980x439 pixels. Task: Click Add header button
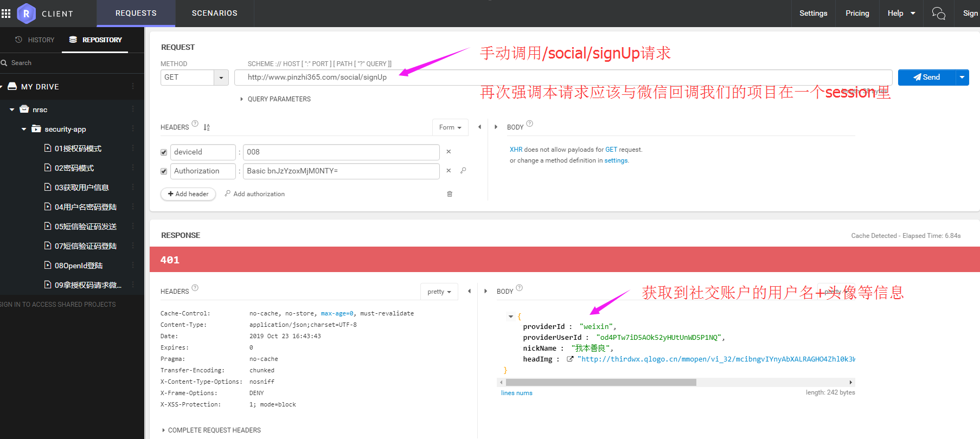188,194
